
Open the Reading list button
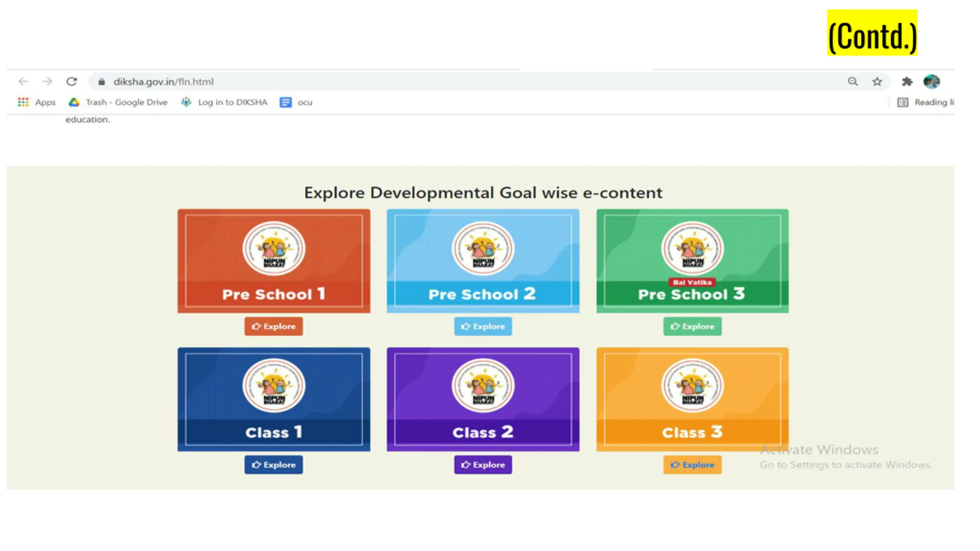926,102
